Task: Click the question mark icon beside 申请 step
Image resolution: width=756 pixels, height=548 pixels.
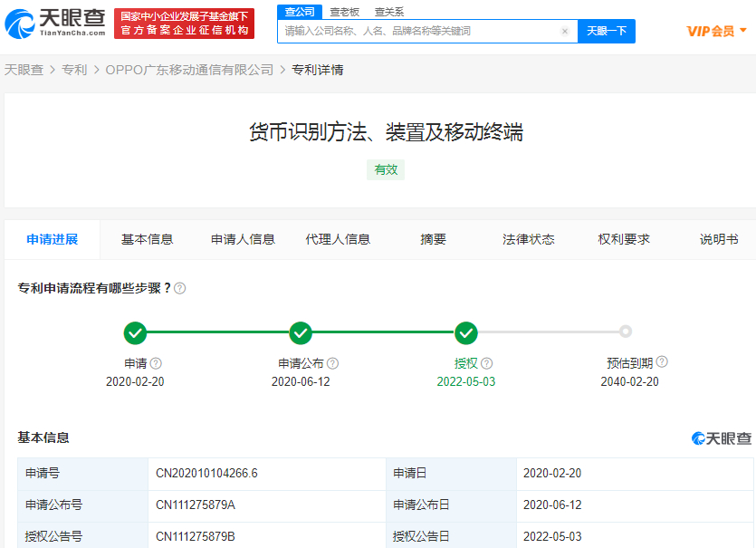Action: click(x=154, y=362)
